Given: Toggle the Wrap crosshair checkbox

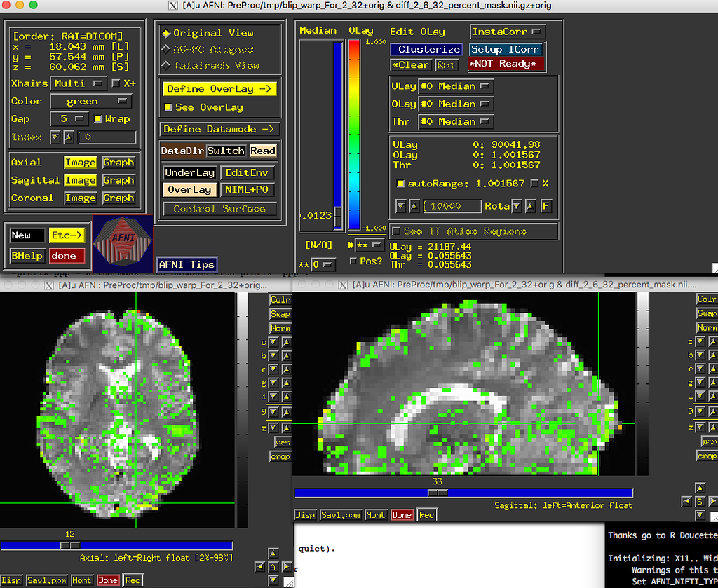Looking at the screenshot, I should [x=97, y=119].
